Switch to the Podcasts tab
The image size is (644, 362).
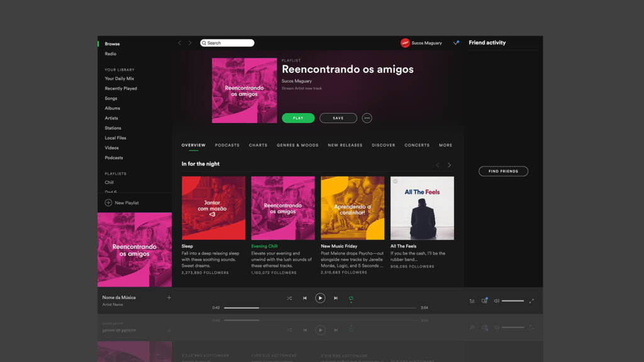tap(227, 145)
